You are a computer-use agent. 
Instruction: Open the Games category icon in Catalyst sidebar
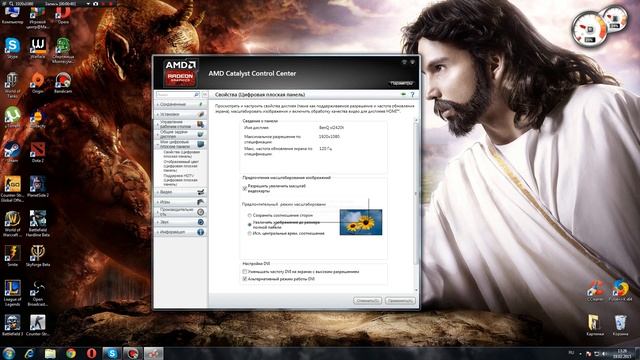[200, 202]
